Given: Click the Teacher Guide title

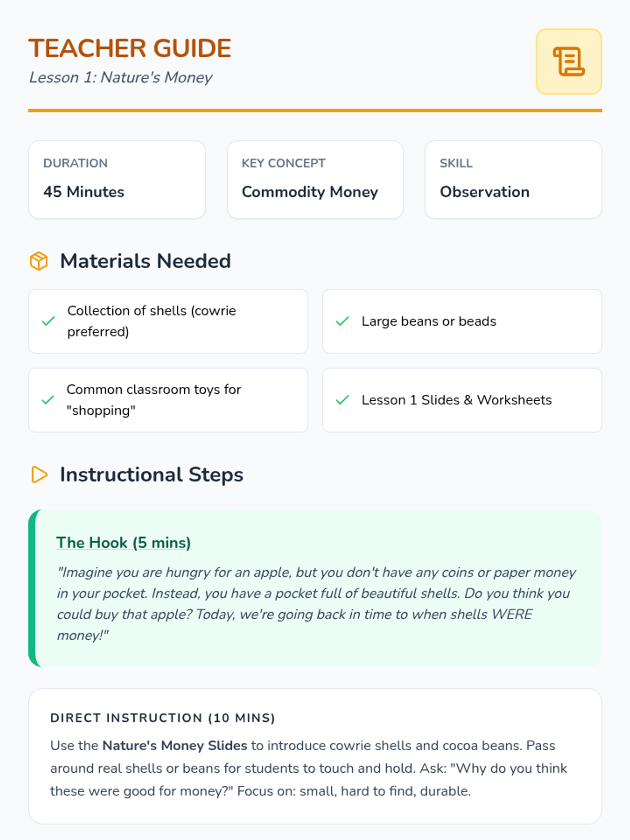Looking at the screenshot, I should 130,48.
